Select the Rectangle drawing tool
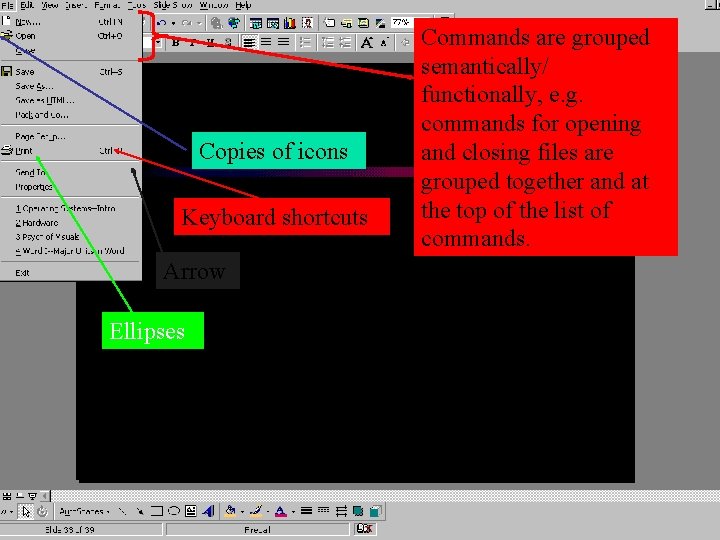The height and width of the screenshot is (540, 720). (x=157, y=511)
